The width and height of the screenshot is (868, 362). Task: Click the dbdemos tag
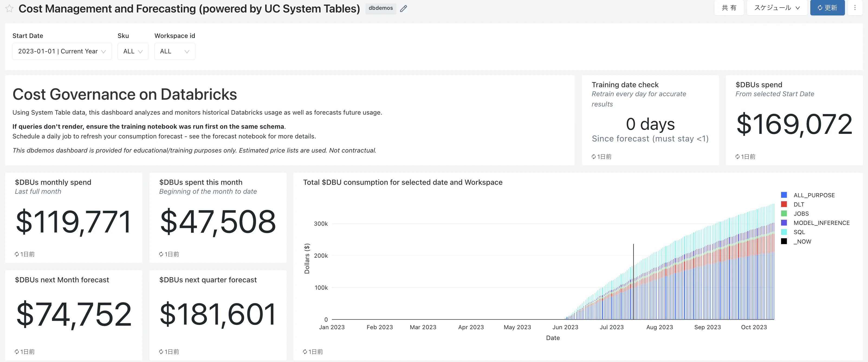point(381,8)
